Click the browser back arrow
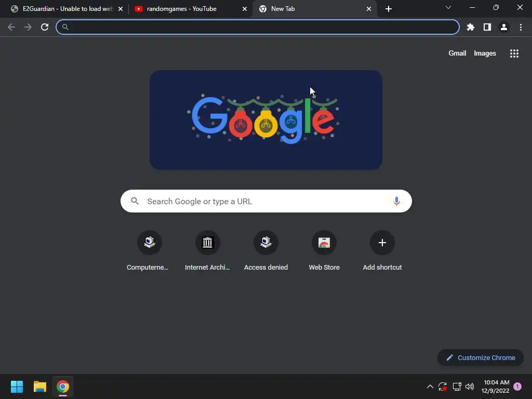 (x=11, y=27)
